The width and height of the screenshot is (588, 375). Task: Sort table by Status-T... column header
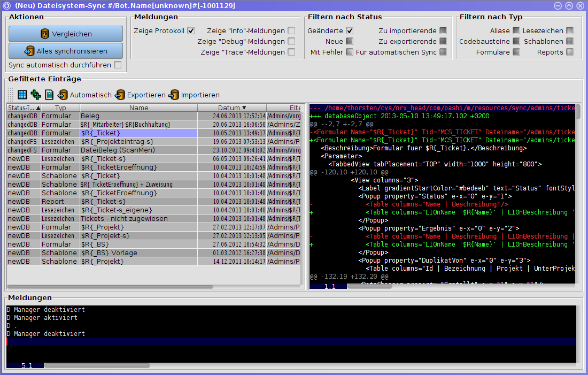tap(24, 108)
